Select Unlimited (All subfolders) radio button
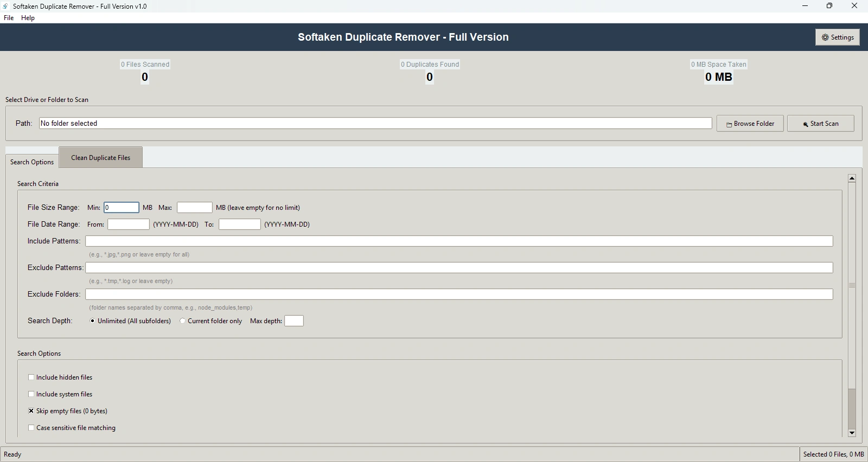868x462 pixels. tap(93, 321)
